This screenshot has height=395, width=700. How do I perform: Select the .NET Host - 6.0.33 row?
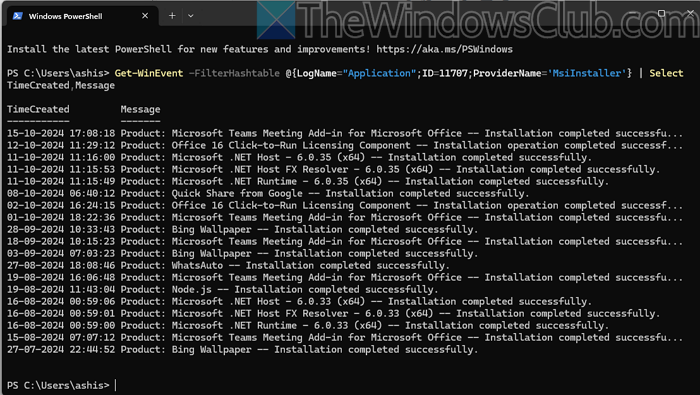point(299,302)
